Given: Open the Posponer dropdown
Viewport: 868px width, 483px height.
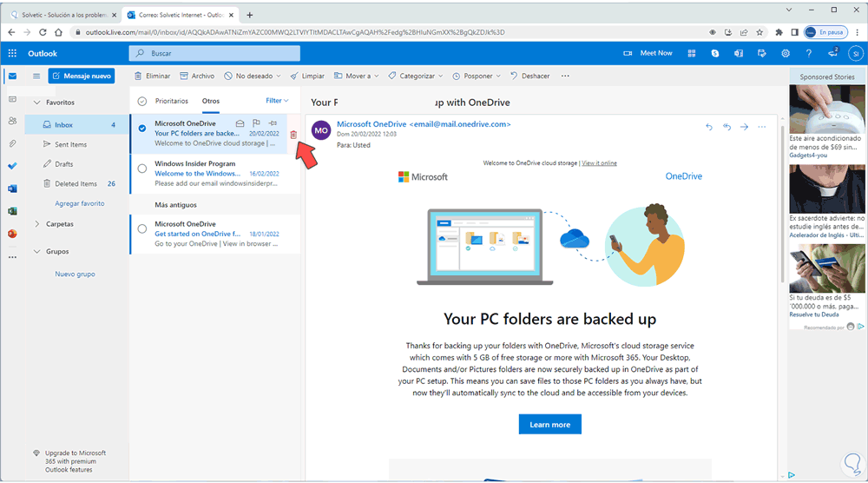Looking at the screenshot, I should click(476, 76).
